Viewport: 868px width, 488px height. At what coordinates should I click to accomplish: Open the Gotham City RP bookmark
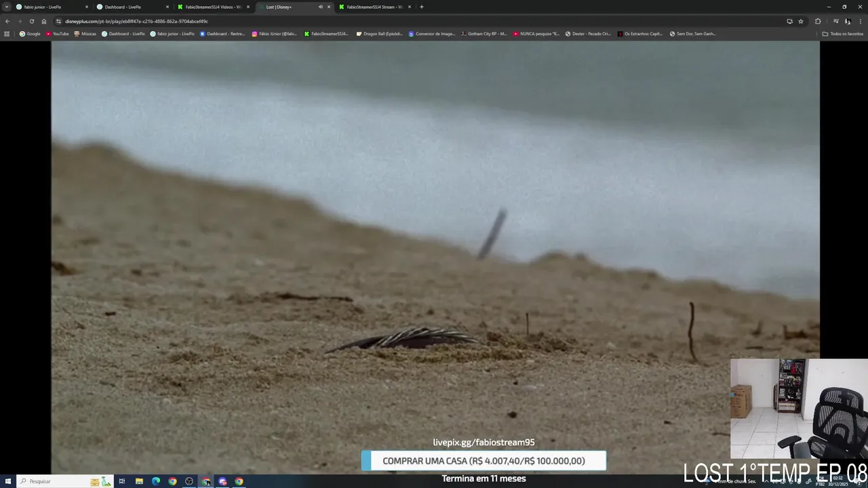(x=484, y=34)
